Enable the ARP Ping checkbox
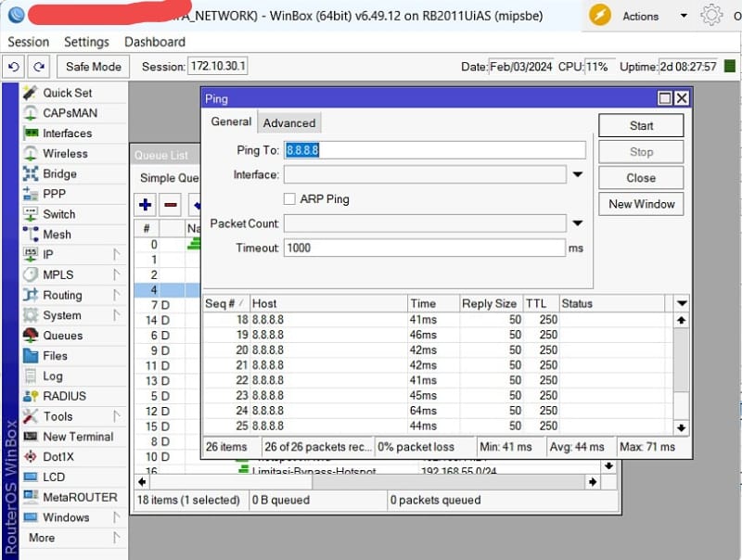The width and height of the screenshot is (742, 560). [289, 199]
